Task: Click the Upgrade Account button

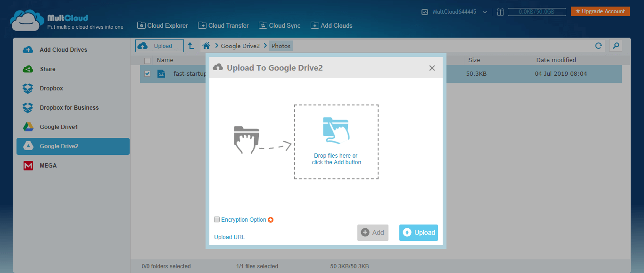Action: 600,11
